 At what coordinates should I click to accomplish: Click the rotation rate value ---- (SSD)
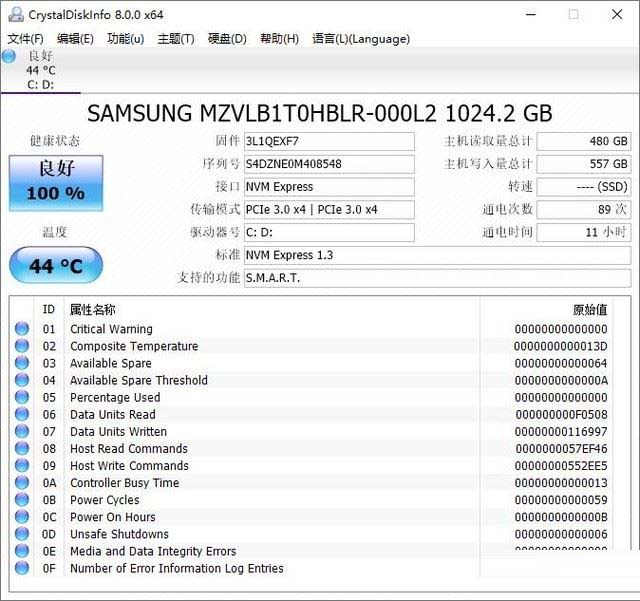tap(584, 187)
